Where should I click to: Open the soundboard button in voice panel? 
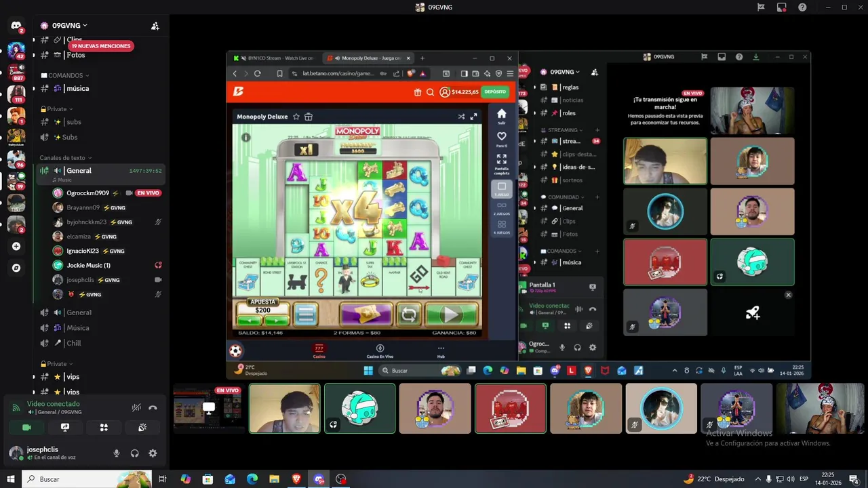pos(142,428)
